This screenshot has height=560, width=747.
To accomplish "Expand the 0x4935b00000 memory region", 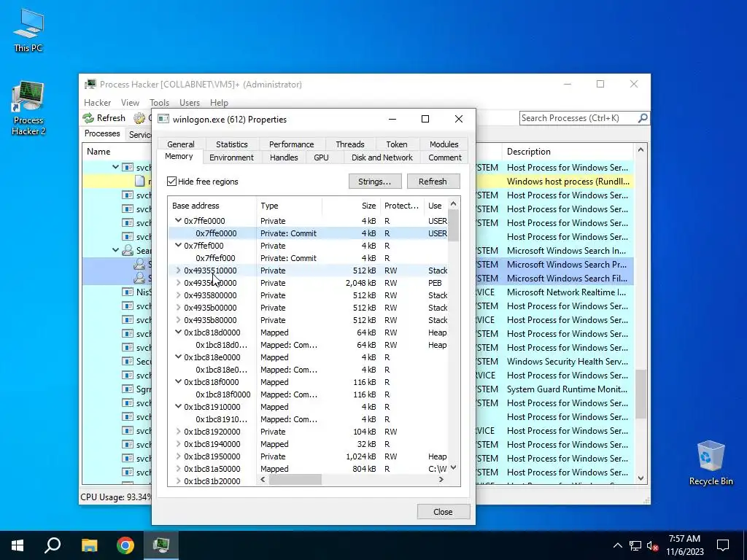I will (x=178, y=307).
